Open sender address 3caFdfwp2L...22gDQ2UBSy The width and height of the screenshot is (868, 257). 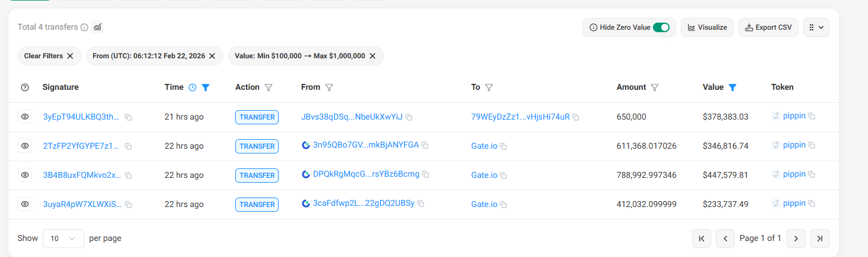pos(364,203)
